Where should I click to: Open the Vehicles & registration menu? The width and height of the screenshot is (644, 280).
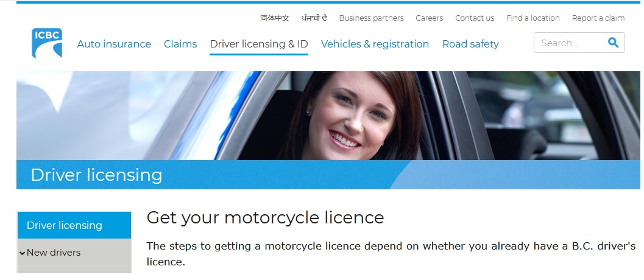375,44
